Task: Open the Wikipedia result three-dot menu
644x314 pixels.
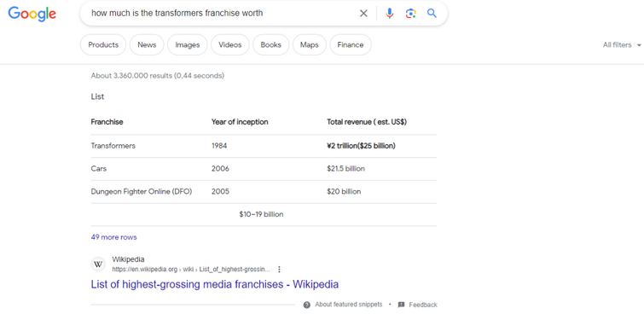Action: click(279, 270)
